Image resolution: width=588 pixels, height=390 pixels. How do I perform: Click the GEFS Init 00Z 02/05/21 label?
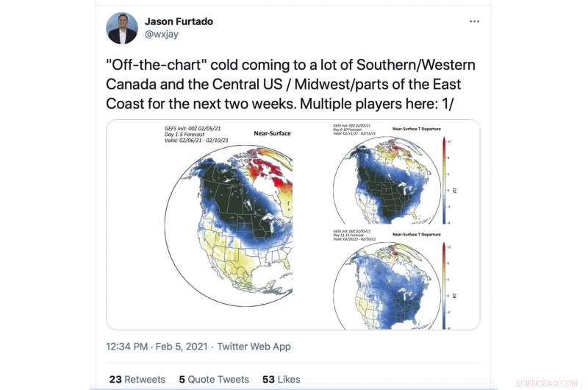click(x=193, y=128)
